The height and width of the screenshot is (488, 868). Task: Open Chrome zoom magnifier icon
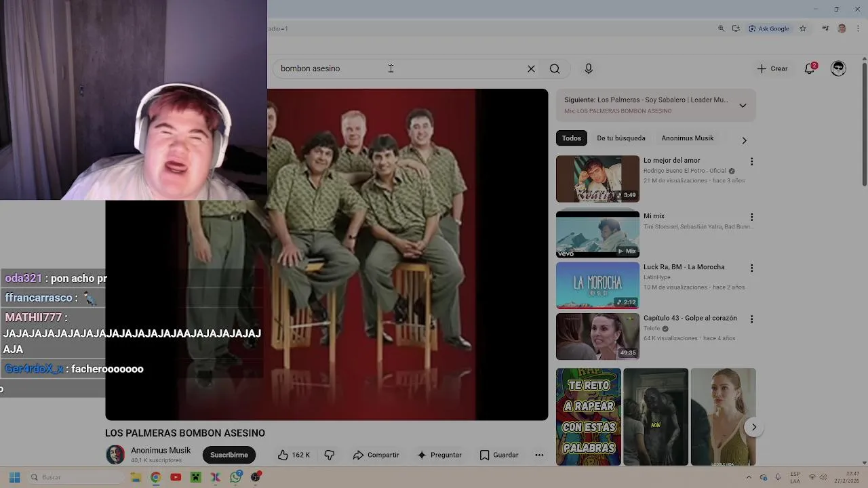[721, 28]
